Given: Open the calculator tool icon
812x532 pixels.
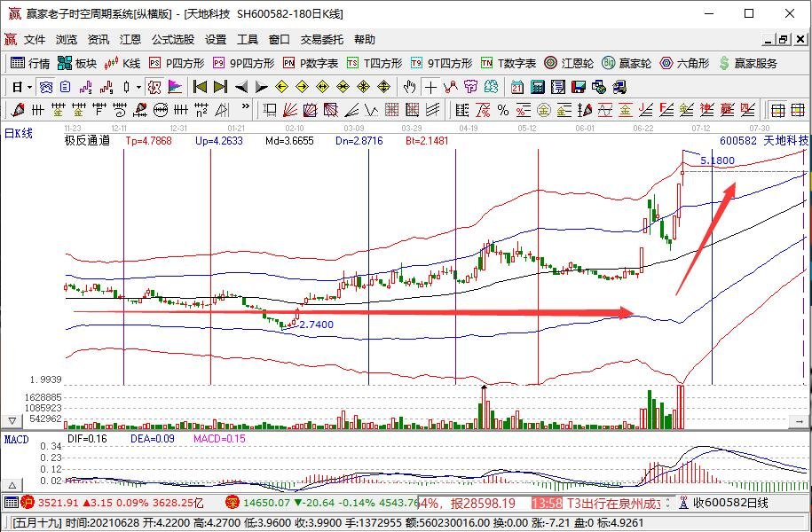Looking at the screenshot, I should point(537,87).
